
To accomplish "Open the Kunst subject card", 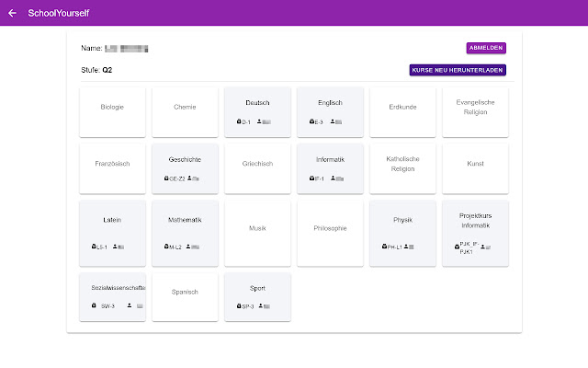I will click(x=475, y=168).
